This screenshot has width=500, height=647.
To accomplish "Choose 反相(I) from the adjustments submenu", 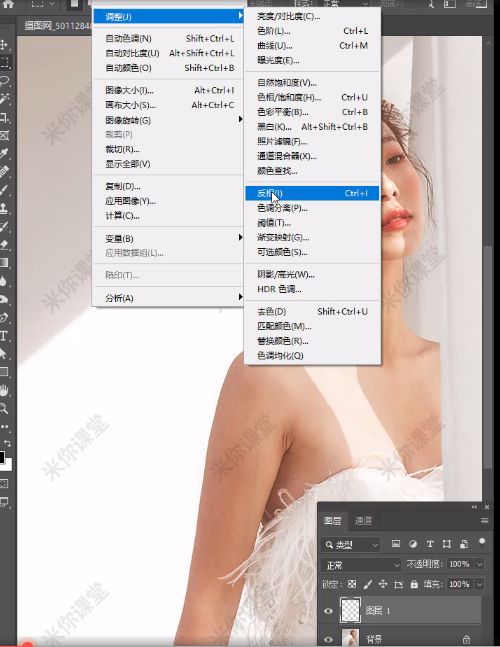I will pyautogui.click(x=312, y=193).
